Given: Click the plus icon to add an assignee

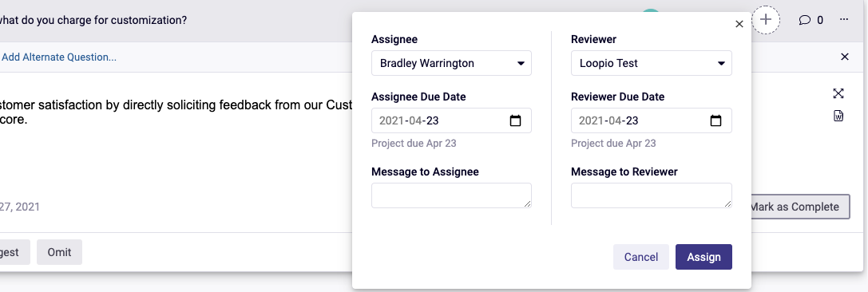Looking at the screenshot, I should point(766,20).
